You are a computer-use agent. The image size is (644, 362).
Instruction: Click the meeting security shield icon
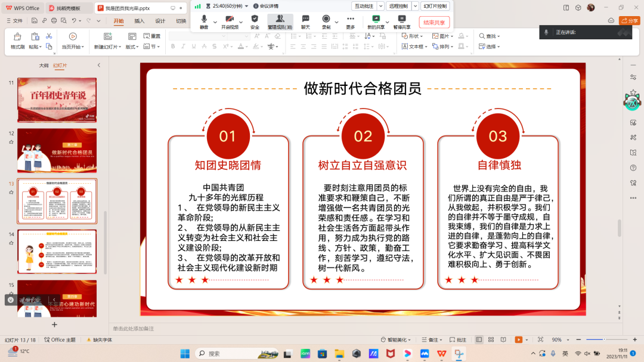click(255, 21)
